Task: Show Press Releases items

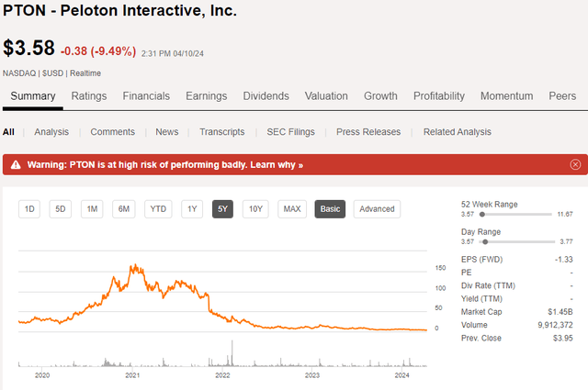Action: pyautogui.click(x=368, y=132)
